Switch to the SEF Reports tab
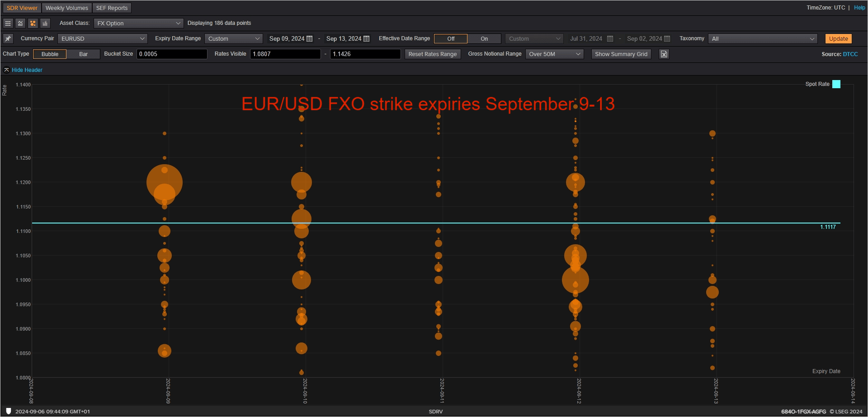Viewport: 868px width, 417px height. pos(112,8)
